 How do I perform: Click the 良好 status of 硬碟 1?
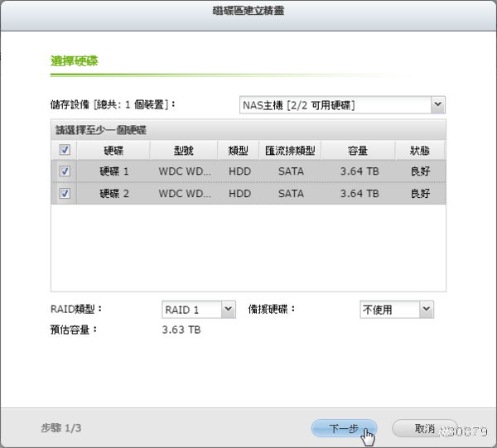420,171
